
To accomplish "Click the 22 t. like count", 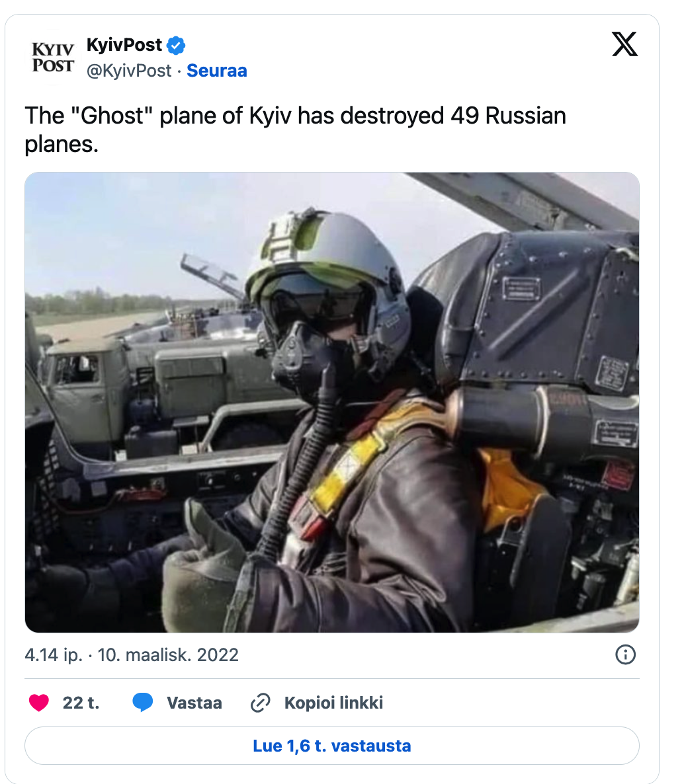I will [81, 703].
